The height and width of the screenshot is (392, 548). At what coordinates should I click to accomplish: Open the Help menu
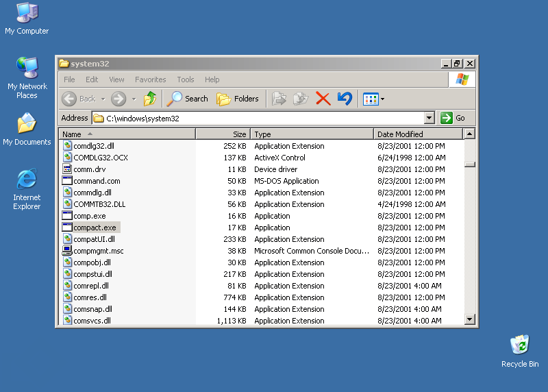tap(212, 79)
